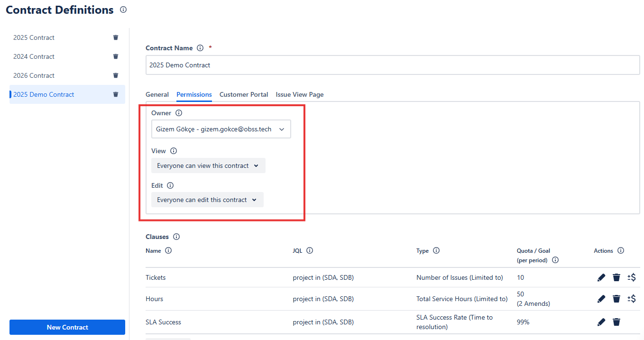Screen dimensions: 644x340
Task: Click the New Contract button
Action: coord(67,327)
